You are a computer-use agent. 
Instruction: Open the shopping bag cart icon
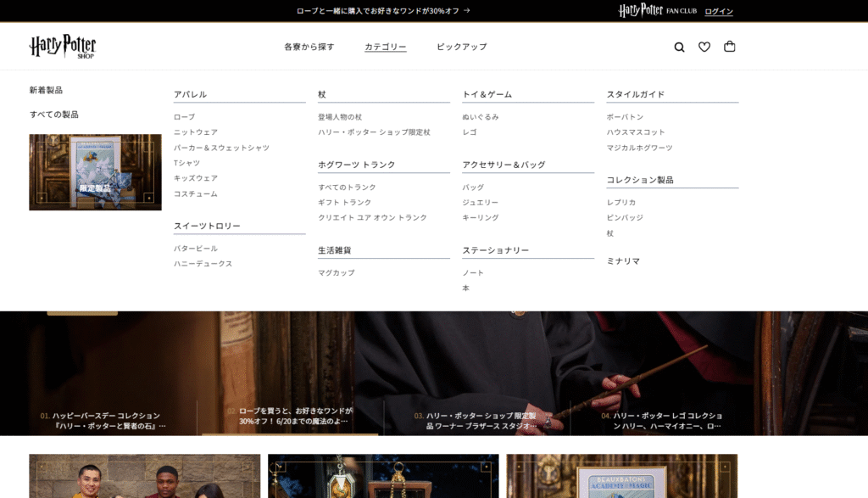click(730, 47)
